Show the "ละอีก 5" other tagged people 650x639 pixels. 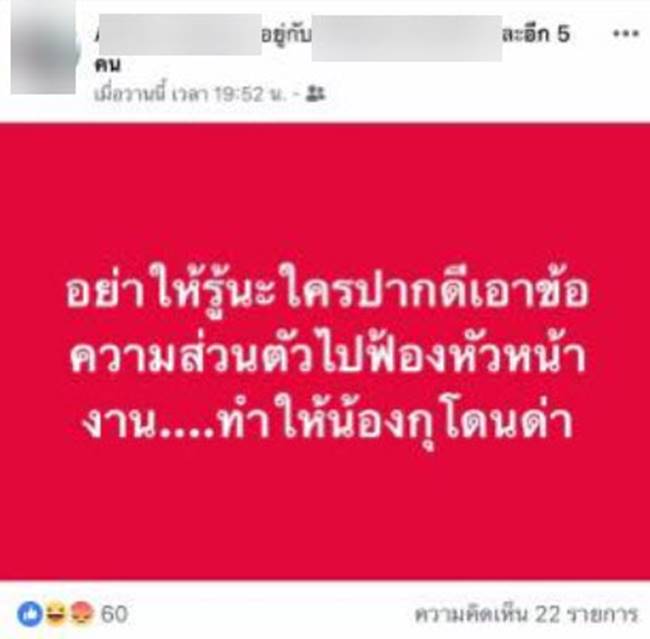pyautogui.click(x=536, y=34)
